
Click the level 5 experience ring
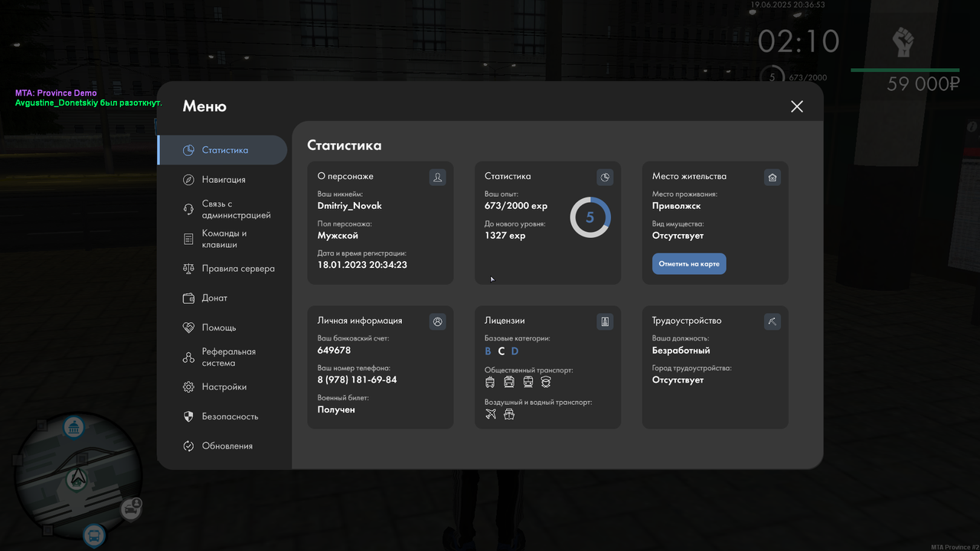pyautogui.click(x=590, y=217)
